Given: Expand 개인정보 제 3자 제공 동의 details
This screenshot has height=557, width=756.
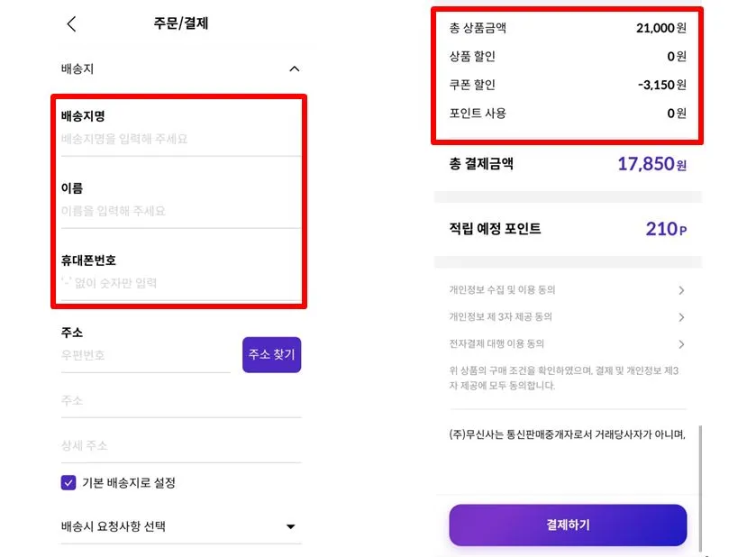Looking at the screenshot, I should [x=567, y=317].
